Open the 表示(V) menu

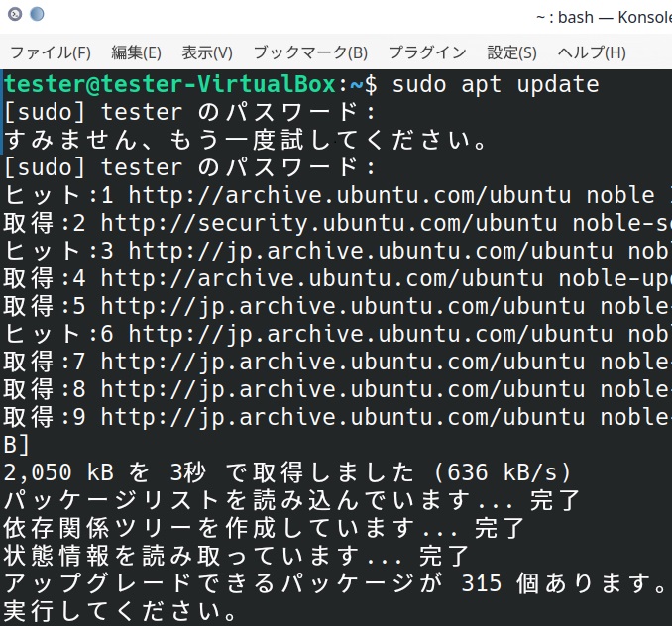(x=207, y=52)
